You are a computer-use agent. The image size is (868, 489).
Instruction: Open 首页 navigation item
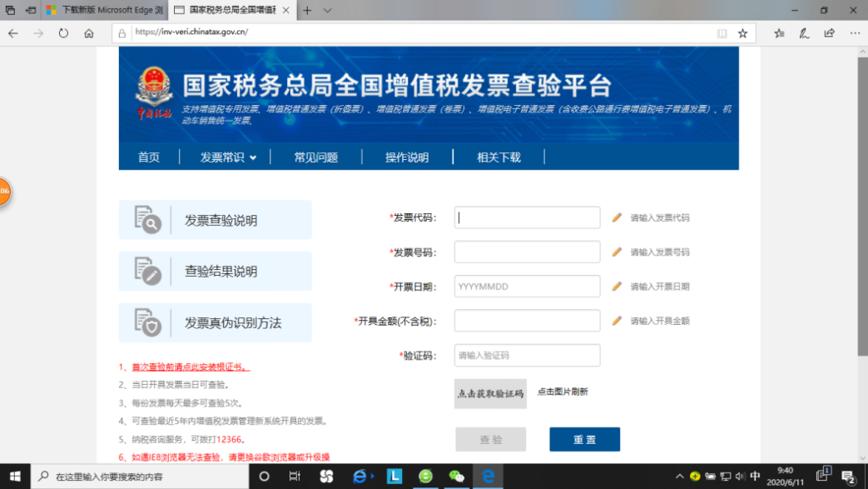[148, 157]
